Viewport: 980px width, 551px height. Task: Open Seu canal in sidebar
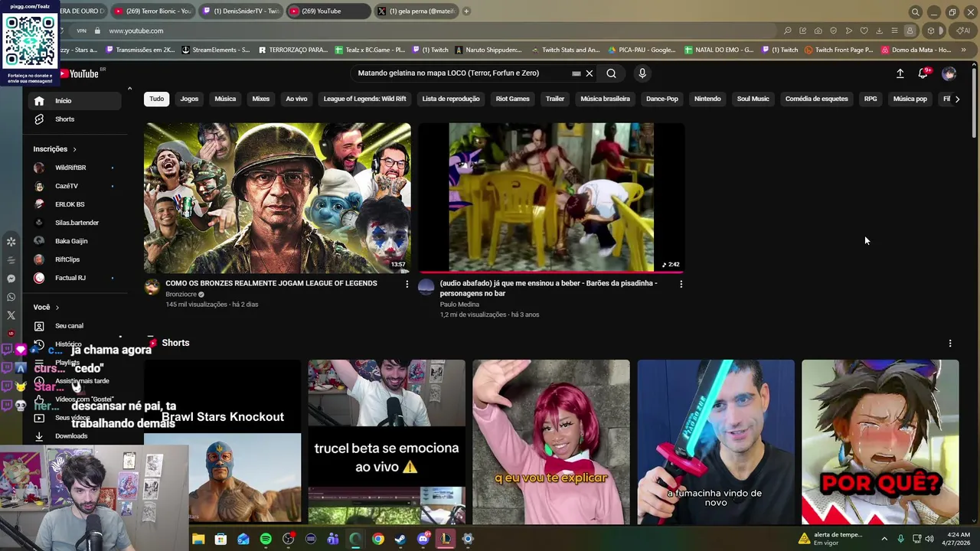[75, 326]
